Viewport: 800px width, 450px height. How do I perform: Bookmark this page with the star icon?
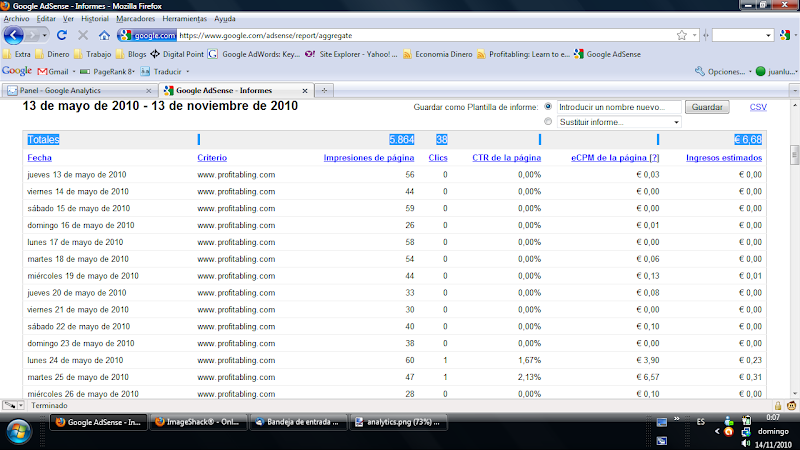[x=682, y=35]
